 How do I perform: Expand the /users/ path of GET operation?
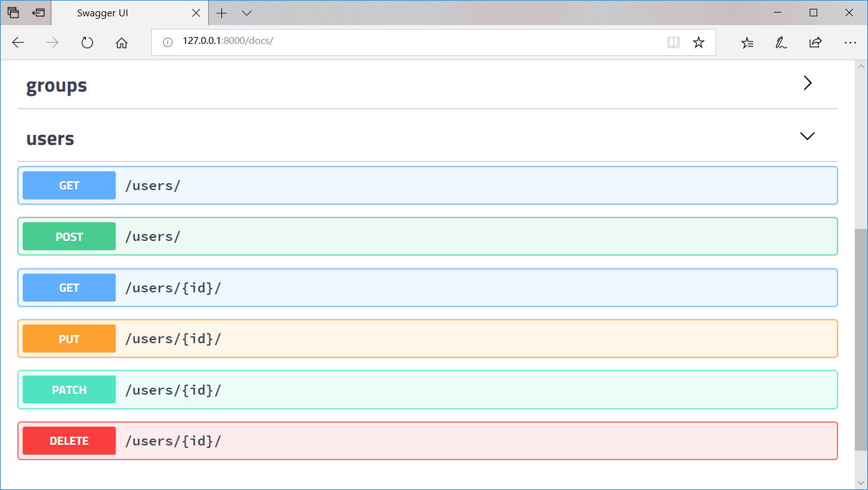153,186
